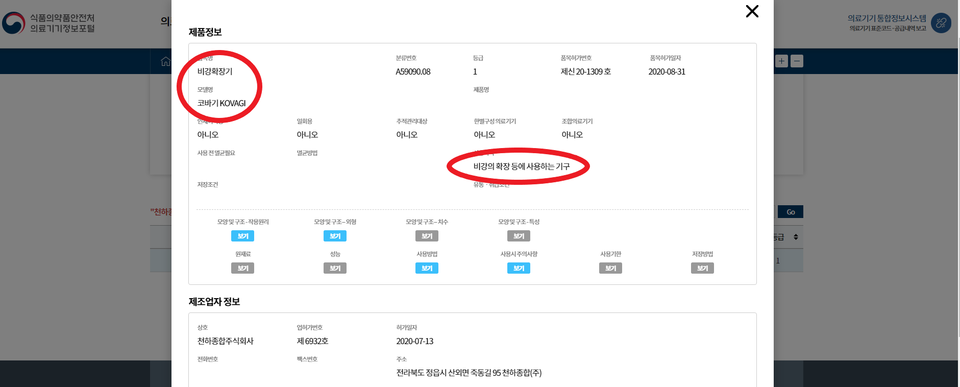Click 보기 button for 저장방법
Image resolution: width=960 pixels, height=387 pixels.
click(702, 268)
